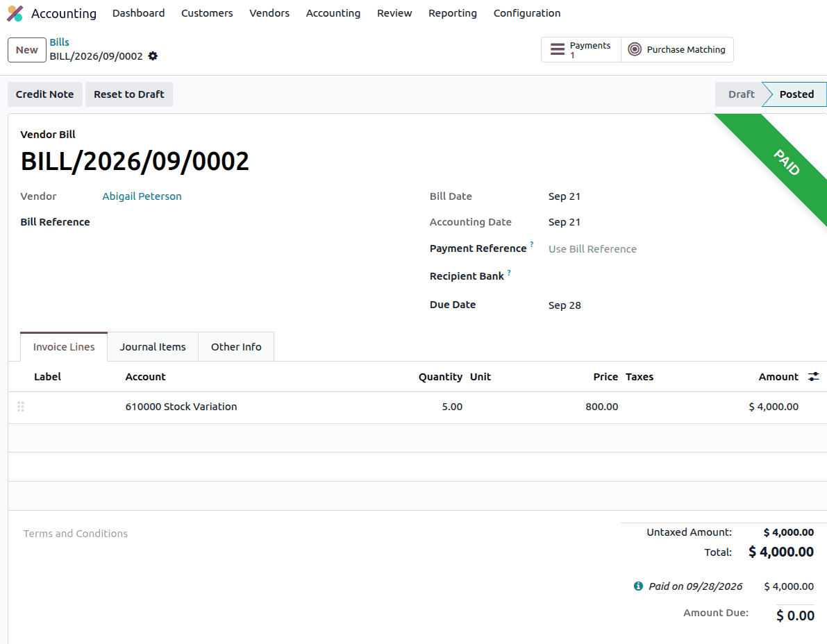The width and height of the screenshot is (827, 644).
Task: Click the column options adjust icon
Action: (814, 376)
